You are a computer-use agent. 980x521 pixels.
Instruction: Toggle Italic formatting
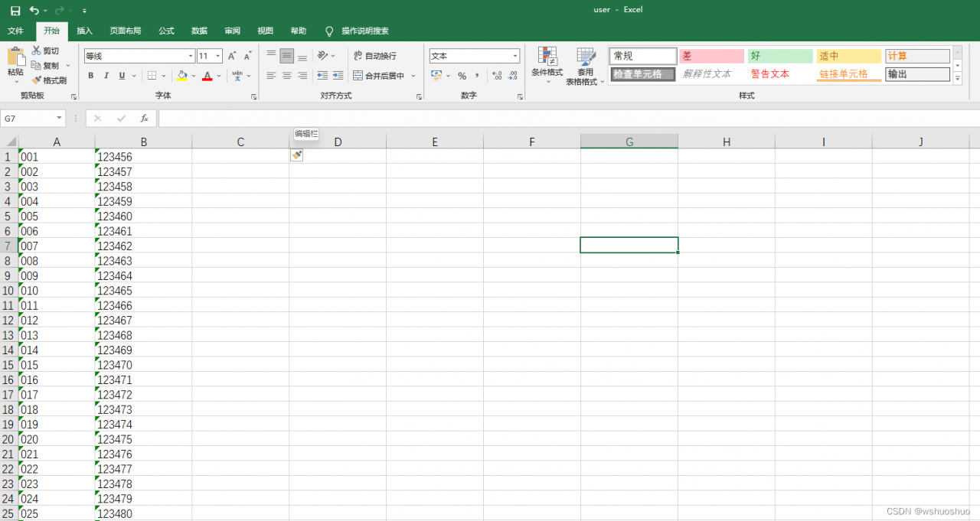[x=106, y=76]
